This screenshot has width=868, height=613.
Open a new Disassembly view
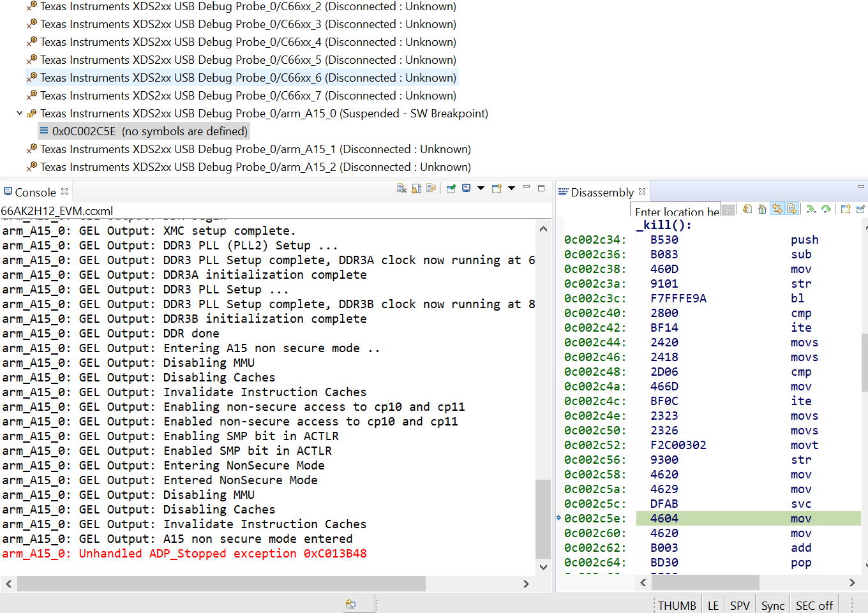pyautogui.click(x=846, y=209)
